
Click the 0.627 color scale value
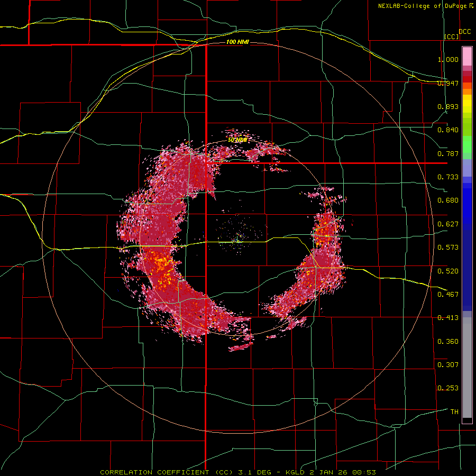[448, 224]
